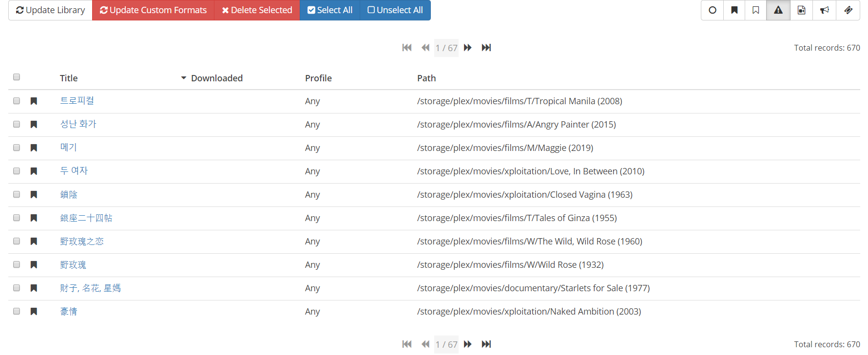
Task: Open the 성난 화가 movie link
Action: click(78, 124)
